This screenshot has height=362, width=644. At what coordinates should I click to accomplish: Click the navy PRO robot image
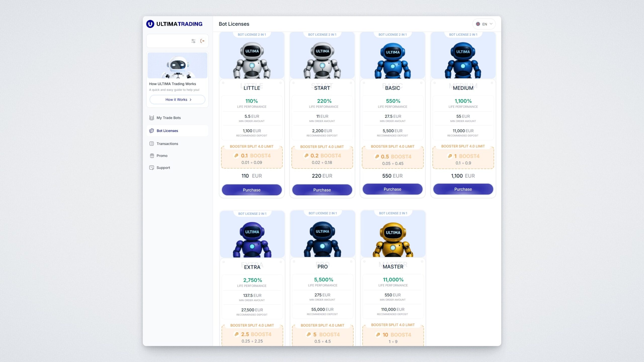coord(323,239)
